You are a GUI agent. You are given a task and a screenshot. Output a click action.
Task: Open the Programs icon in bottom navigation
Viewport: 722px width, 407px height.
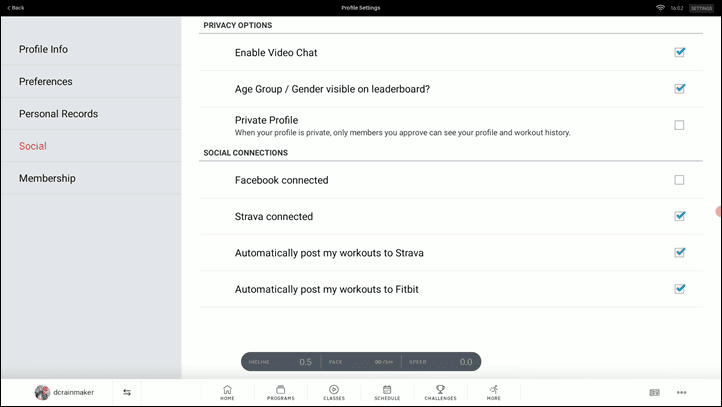point(280,392)
